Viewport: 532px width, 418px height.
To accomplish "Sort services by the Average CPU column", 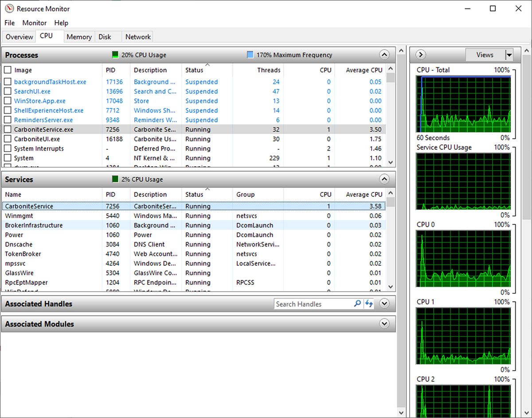I will pyautogui.click(x=364, y=194).
